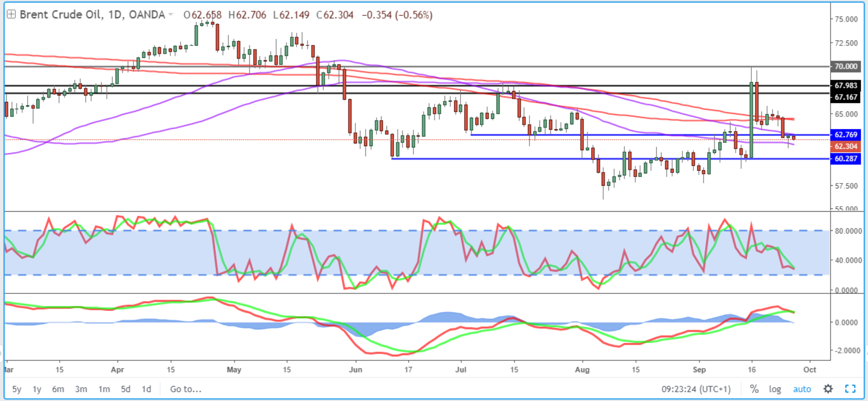The image size is (868, 401).
Task: Click the Jun label on time axis
Action: tap(355, 370)
